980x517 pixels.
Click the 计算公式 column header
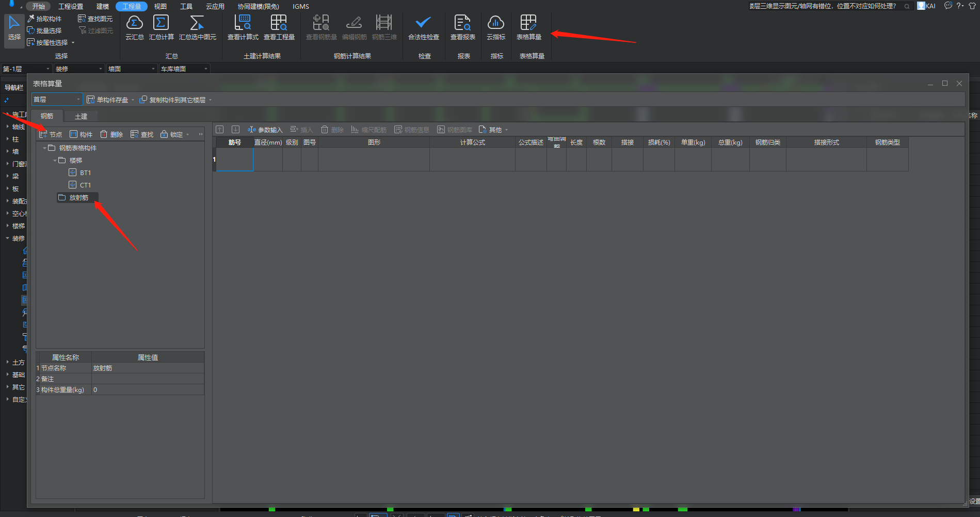472,142
